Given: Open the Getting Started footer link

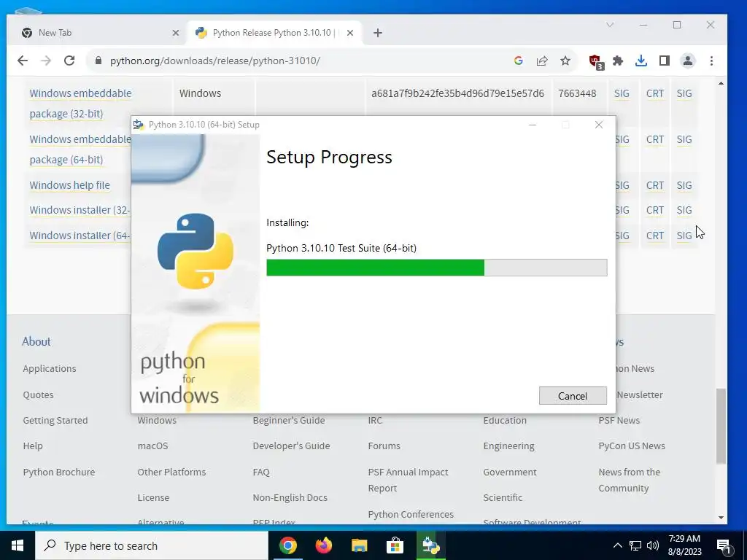Looking at the screenshot, I should coord(55,421).
